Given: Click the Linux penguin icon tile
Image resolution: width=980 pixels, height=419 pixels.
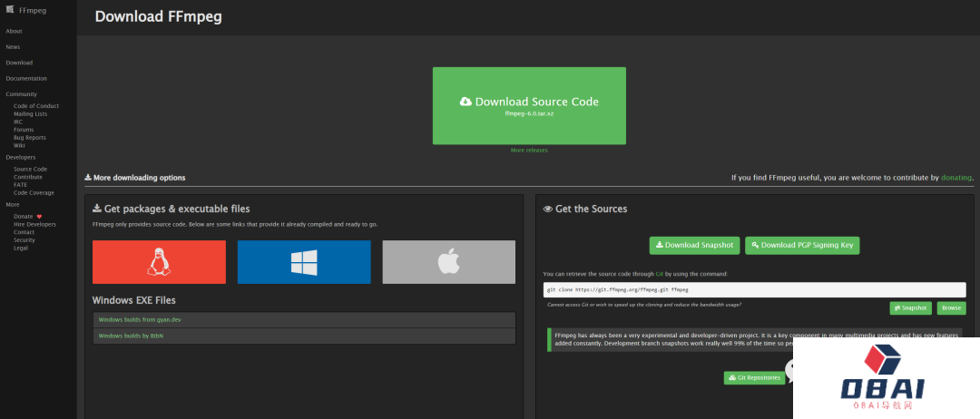Looking at the screenshot, I should pos(159,262).
